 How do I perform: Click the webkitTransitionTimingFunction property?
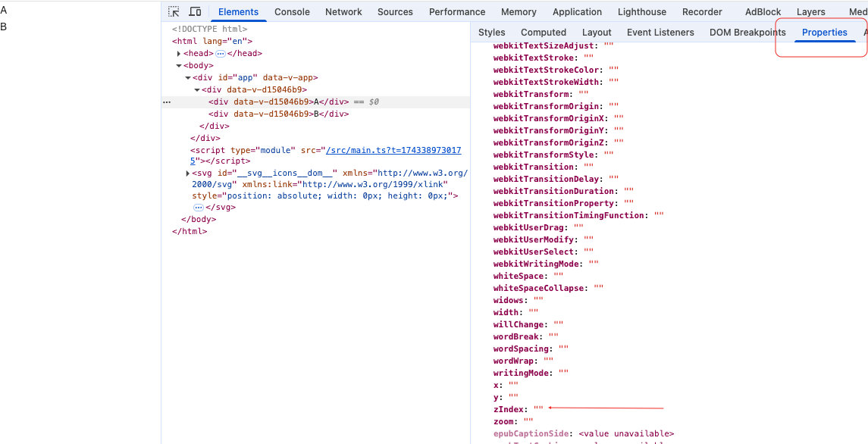tap(578, 215)
